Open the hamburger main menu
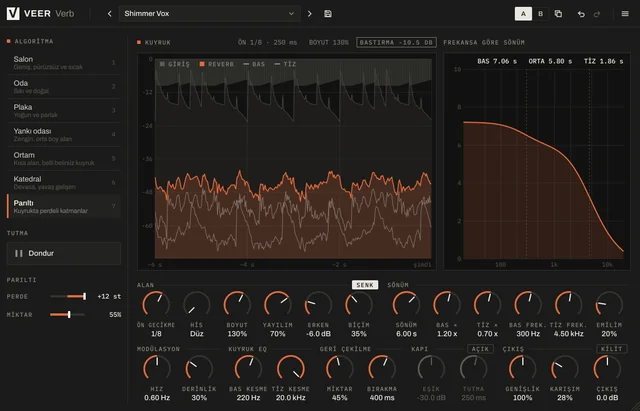The image size is (640, 411). tap(625, 13)
